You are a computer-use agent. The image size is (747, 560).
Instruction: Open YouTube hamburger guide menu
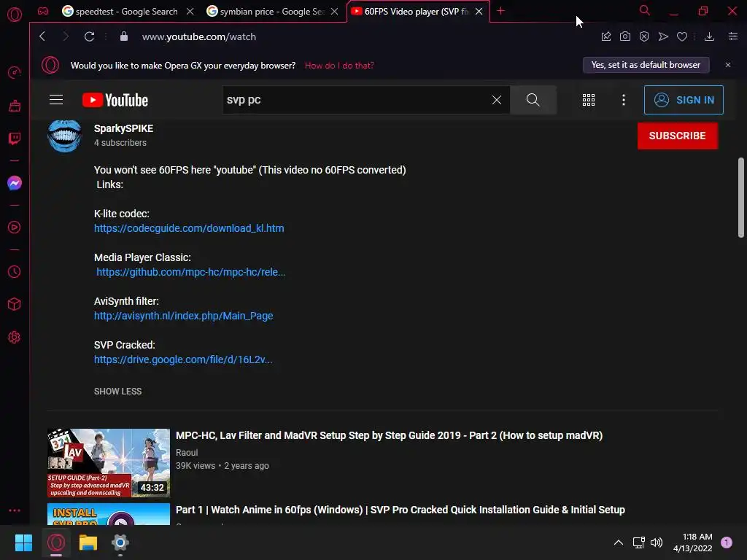point(56,99)
